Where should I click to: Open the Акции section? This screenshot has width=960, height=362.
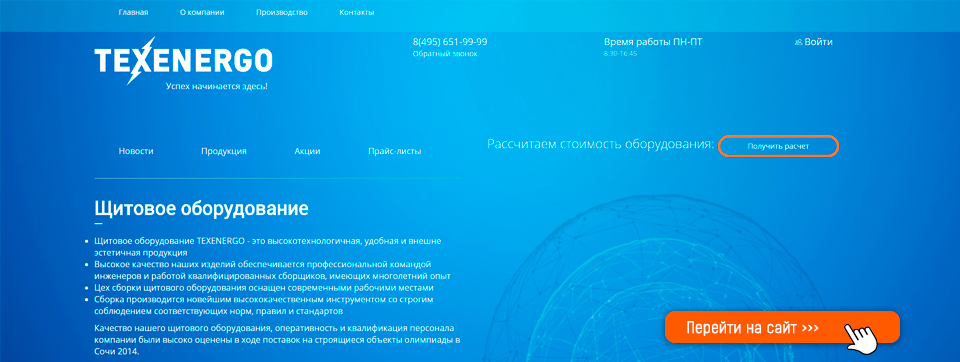pyautogui.click(x=307, y=151)
